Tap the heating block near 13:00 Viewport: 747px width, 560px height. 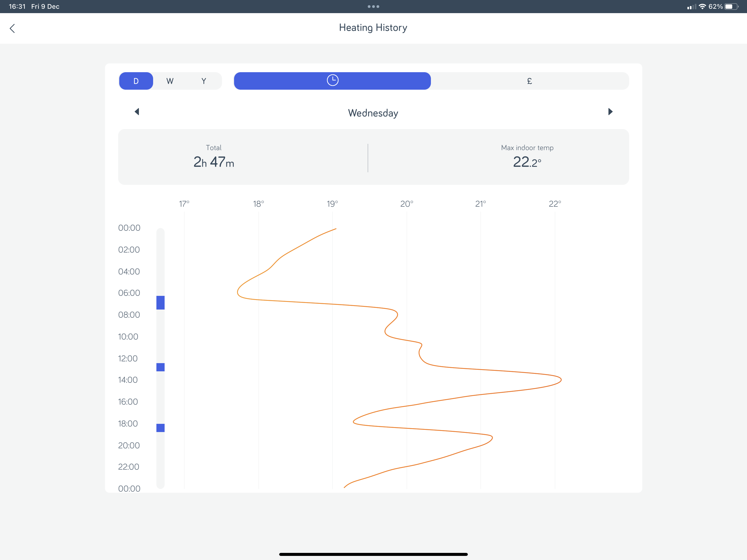tap(161, 367)
